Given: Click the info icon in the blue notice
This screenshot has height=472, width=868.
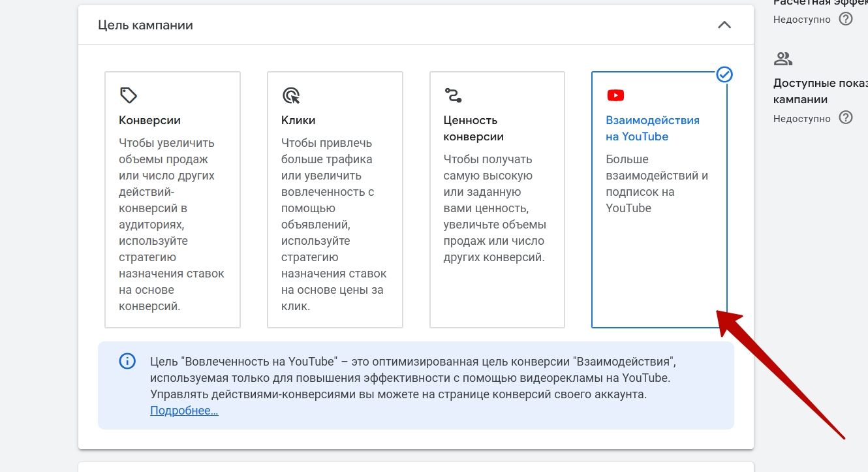Looking at the screenshot, I should [x=127, y=361].
